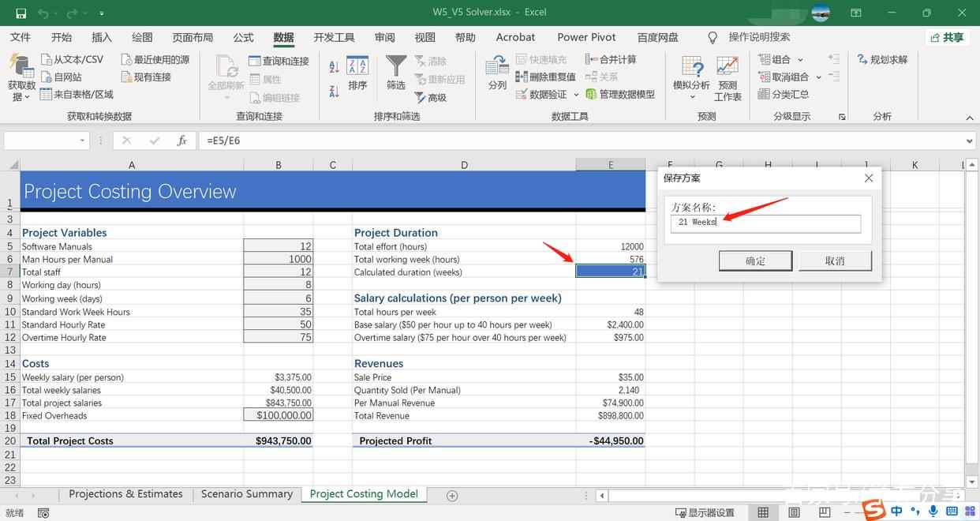Click the fx insert function icon
The width and height of the screenshot is (980, 521).
[x=181, y=141]
